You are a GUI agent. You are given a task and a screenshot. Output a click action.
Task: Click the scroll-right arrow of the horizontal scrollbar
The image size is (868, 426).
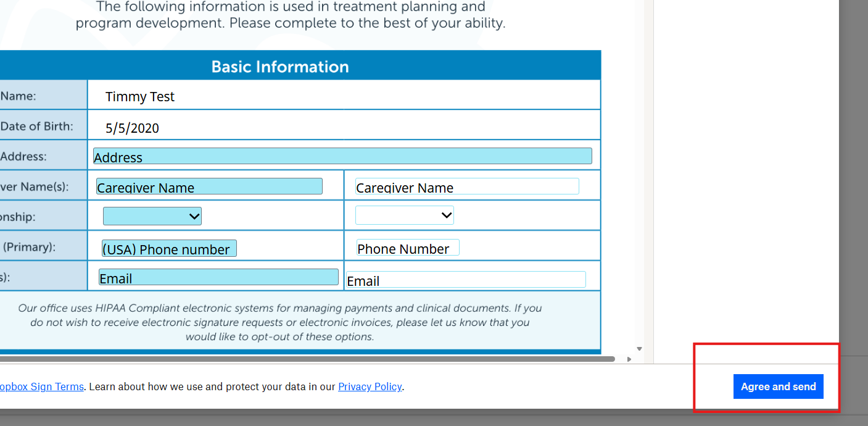tap(629, 359)
